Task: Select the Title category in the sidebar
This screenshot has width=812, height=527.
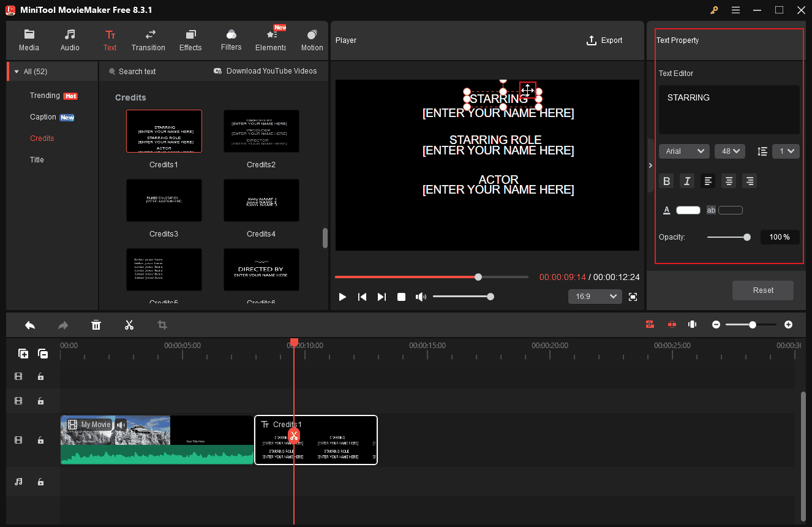Action: [x=37, y=159]
